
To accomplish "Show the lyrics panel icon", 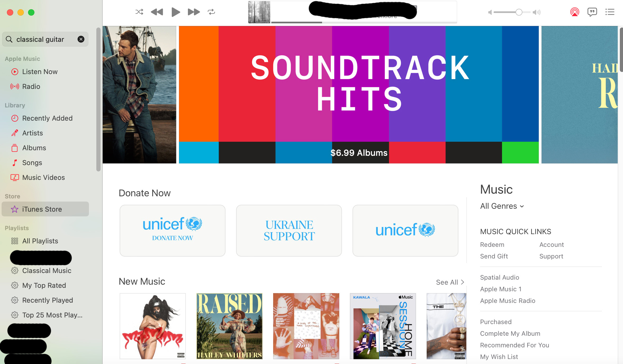I will click(592, 12).
